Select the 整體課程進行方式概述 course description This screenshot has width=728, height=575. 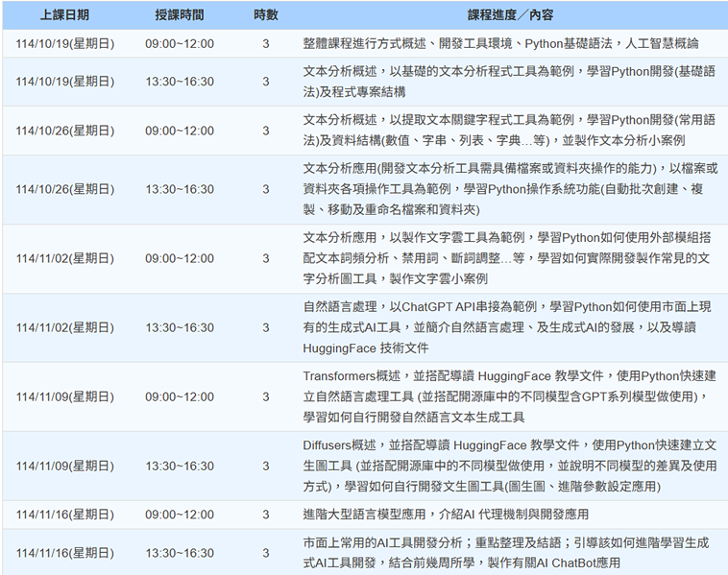[x=500, y=44]
